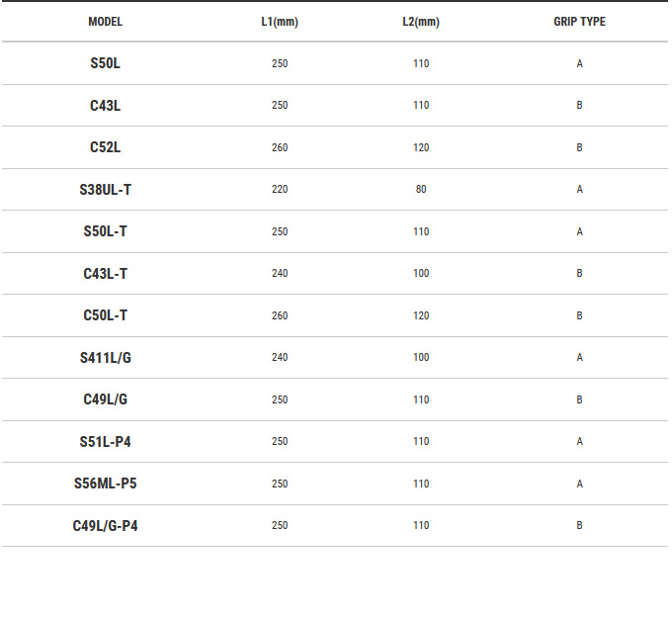Select the C49L/G model name

pos(105,399)
